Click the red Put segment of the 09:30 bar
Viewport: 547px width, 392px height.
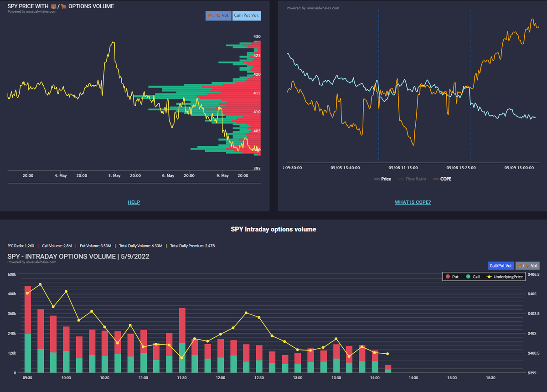tap(28, 310)
